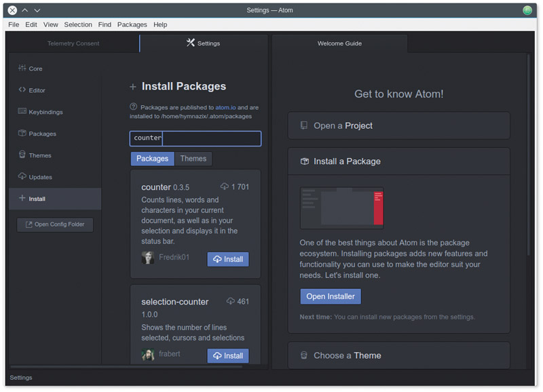The image size is (543, 392).
Task: Click the frabert avatar
Action: pos(148,354)
